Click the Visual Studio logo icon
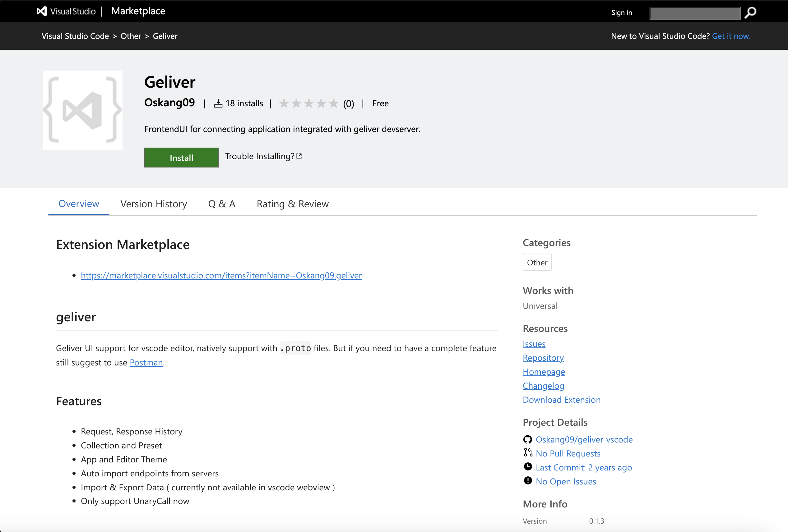This screenshot has width=788, height=532. click(x=42, y=11)
